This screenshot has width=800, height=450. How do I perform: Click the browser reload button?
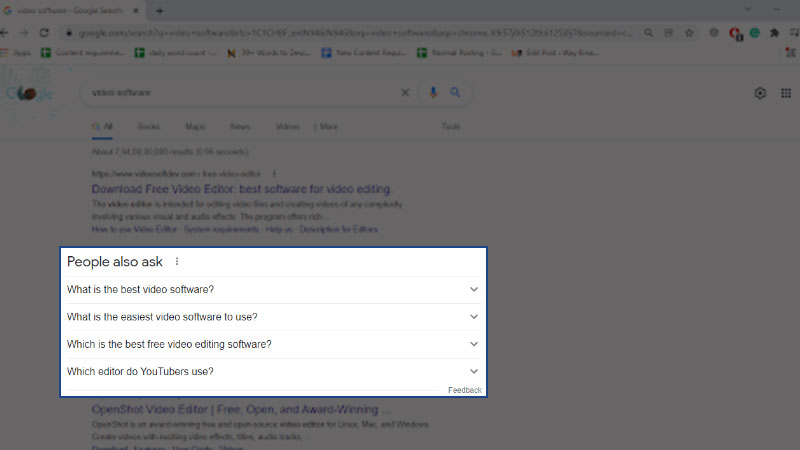pos(44,32)
